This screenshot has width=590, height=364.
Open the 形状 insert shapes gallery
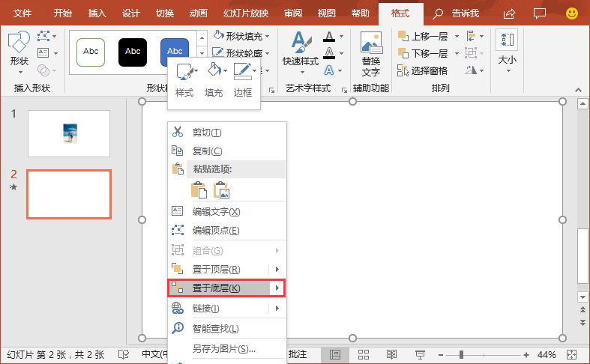(x=19, y=52)
